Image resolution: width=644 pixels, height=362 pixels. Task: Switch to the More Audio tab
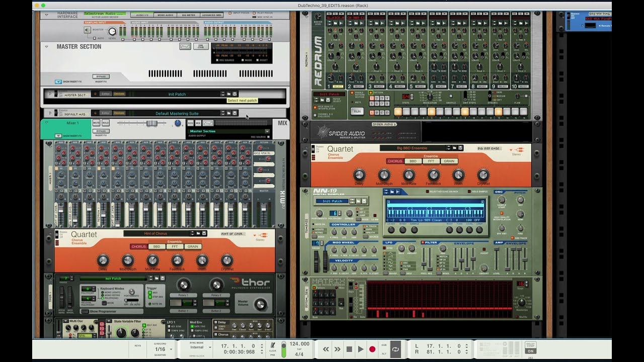[x=166, y=15]
